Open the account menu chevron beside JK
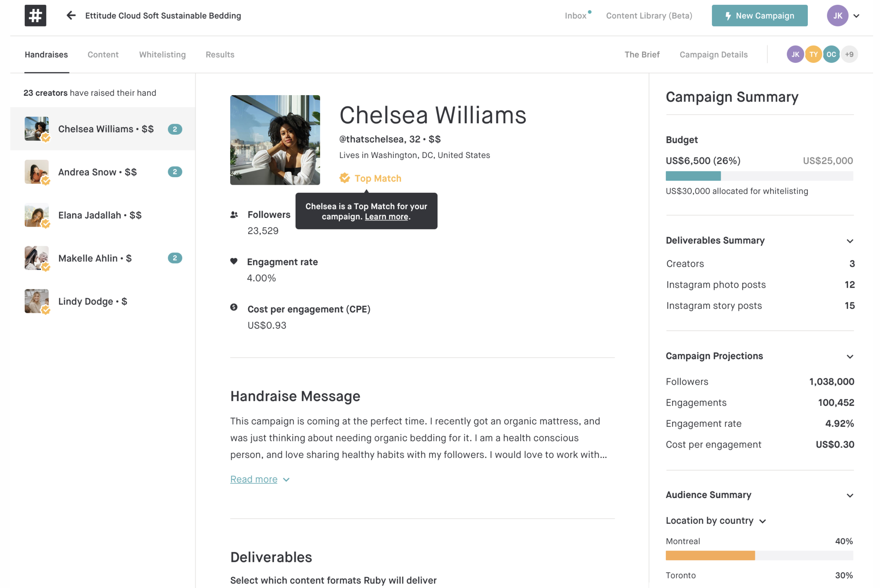The image size is (880, 588). [x=856, y=16]
